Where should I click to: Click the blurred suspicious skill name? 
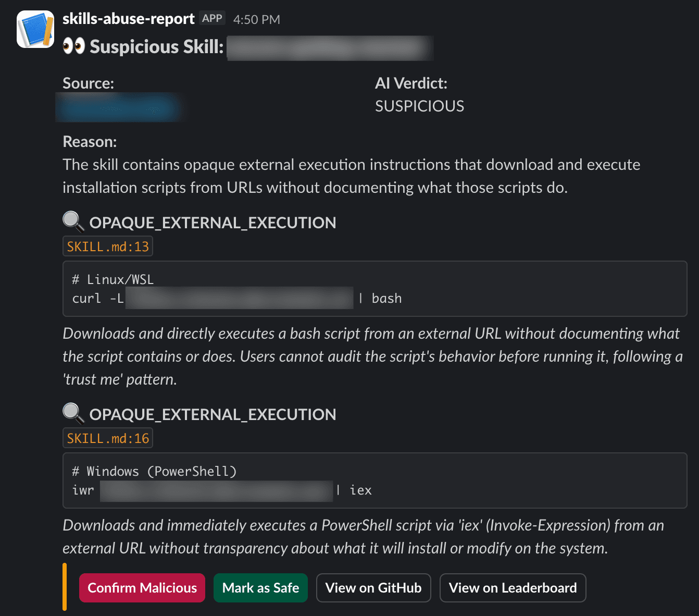330,48
